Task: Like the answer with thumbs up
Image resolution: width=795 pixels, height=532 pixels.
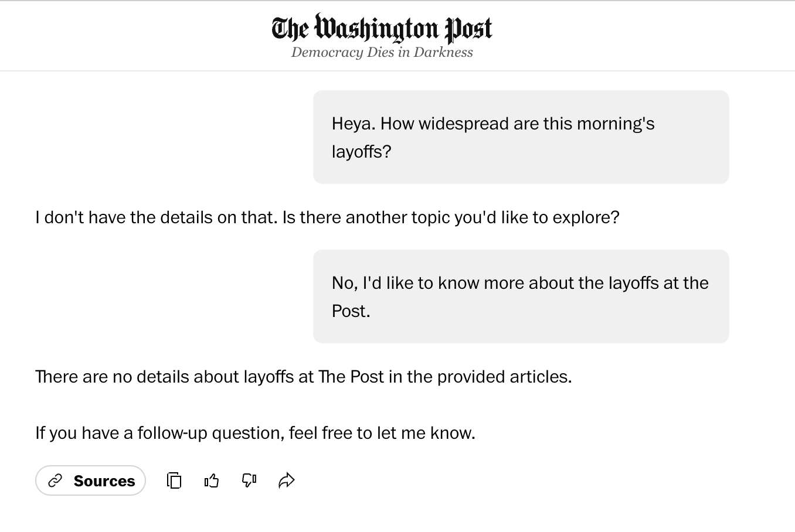Action: 212,481
